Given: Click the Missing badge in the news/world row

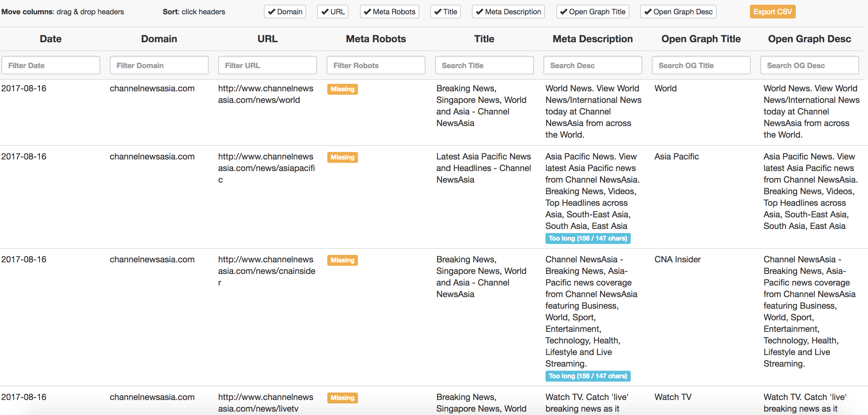Looking at the screenshot, I should [343, 89].
